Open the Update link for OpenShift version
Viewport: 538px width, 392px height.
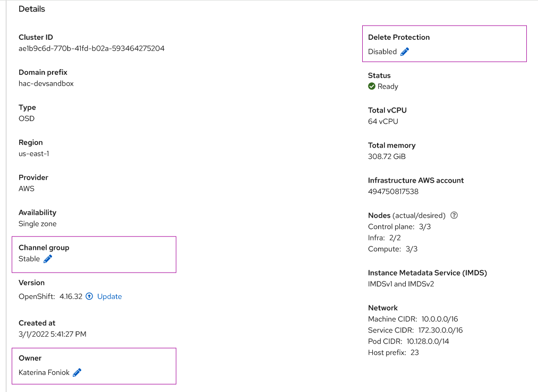(x=109, y=296)
